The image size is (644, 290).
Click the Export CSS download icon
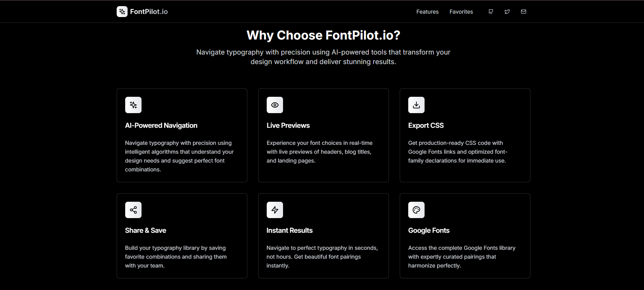pos(416,105)
